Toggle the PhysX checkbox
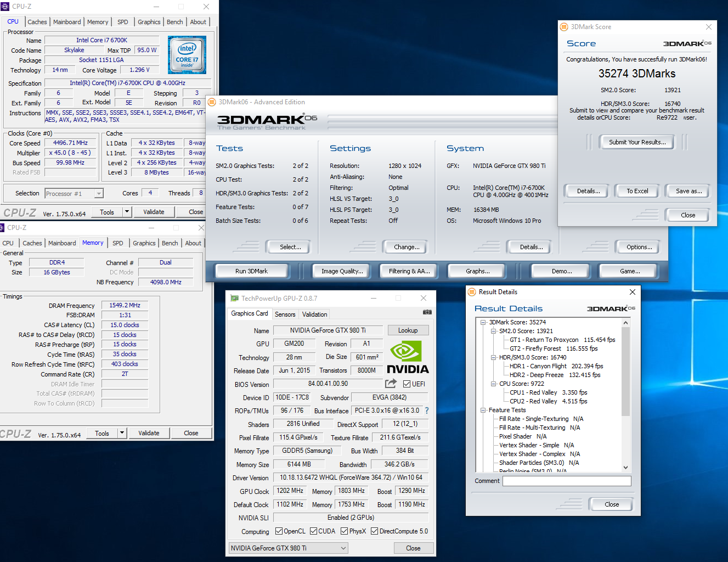728x562 pixels. 344,531
